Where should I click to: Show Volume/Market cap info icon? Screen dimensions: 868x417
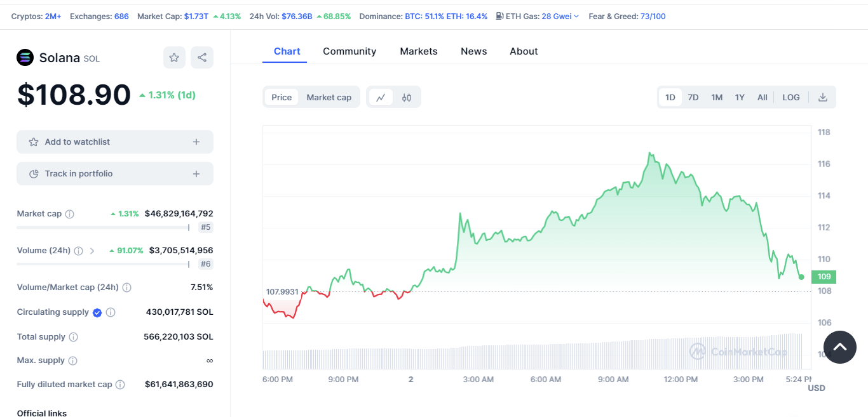coord(126,288)
